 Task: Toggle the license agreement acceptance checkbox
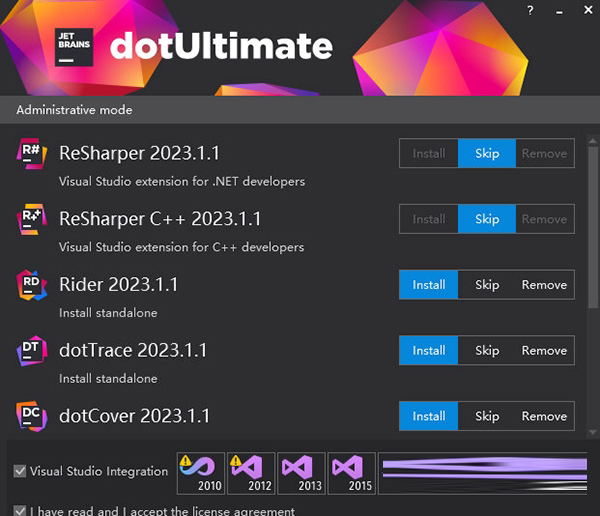[20, 510]
